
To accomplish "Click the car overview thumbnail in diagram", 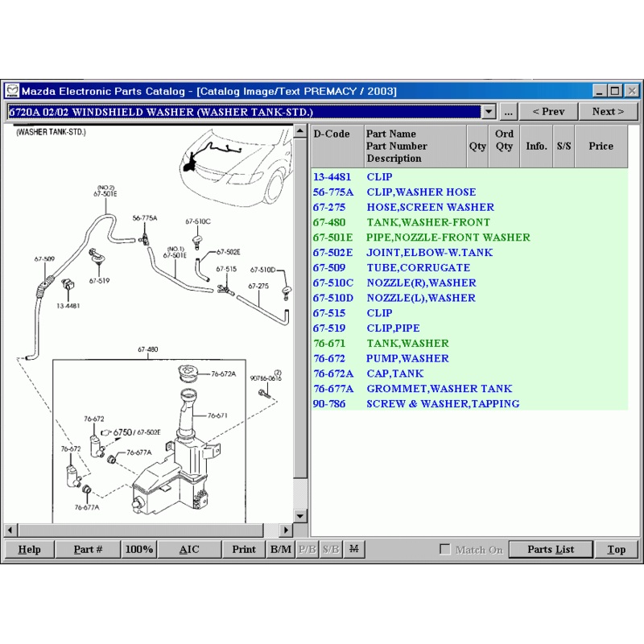I will (235, 167).
